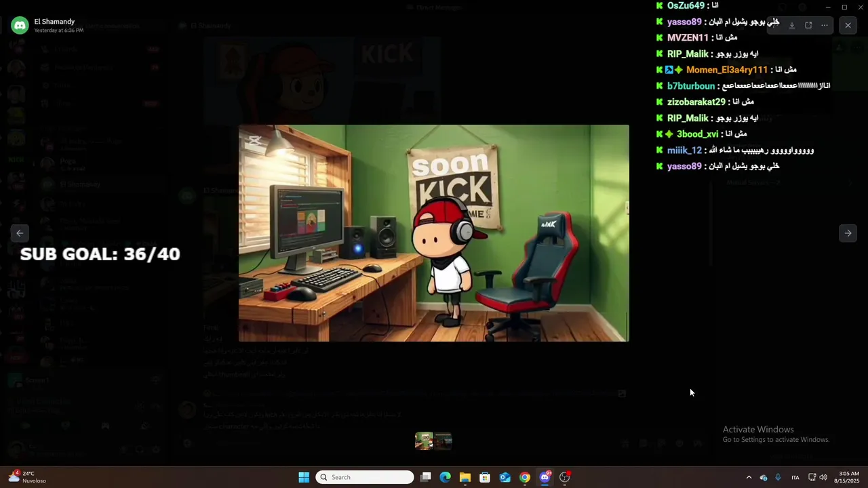The width and height of the screenshot is (868, 488).
Task: Open Google Chrome from the taskbar
Action: pos(524,477)
